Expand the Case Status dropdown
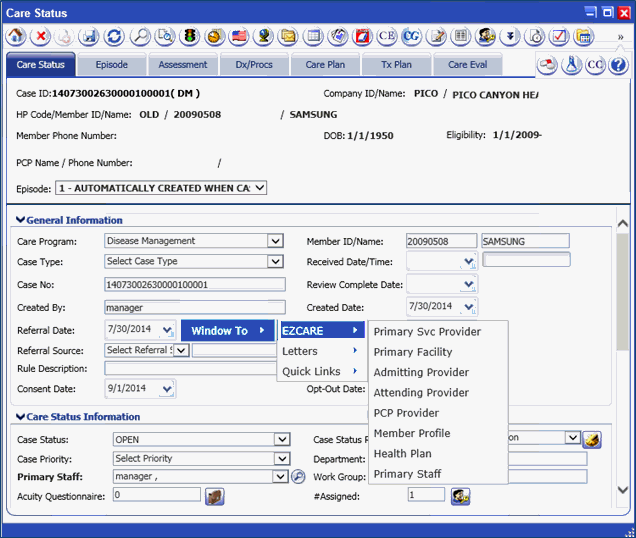Viewport: 636px width, 538px height. (x=281, y=439)
